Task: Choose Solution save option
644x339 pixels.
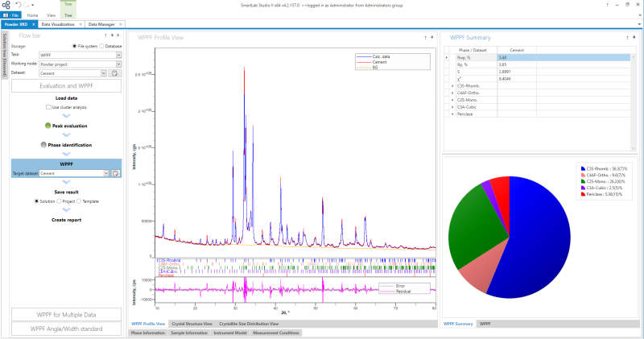Action: 36,201
